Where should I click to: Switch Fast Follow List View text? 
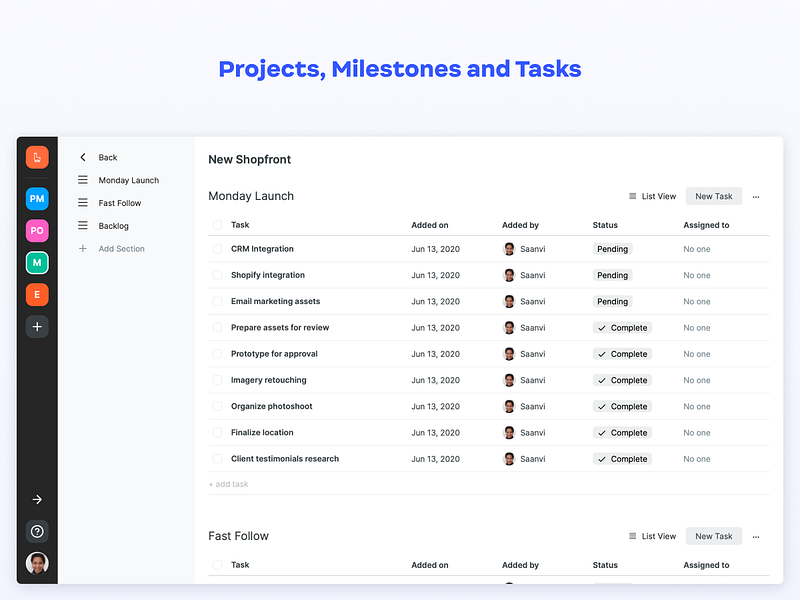659,536
